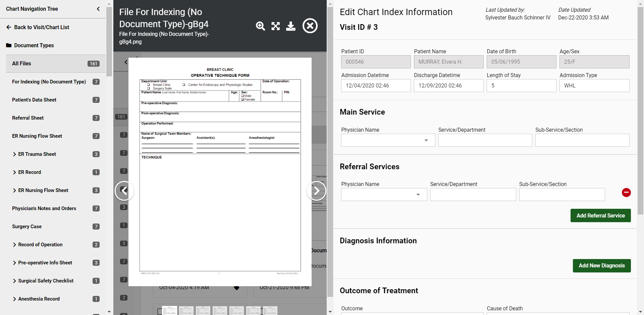Go to next document with right arrow
644x315 pixels.
point(316,191)
